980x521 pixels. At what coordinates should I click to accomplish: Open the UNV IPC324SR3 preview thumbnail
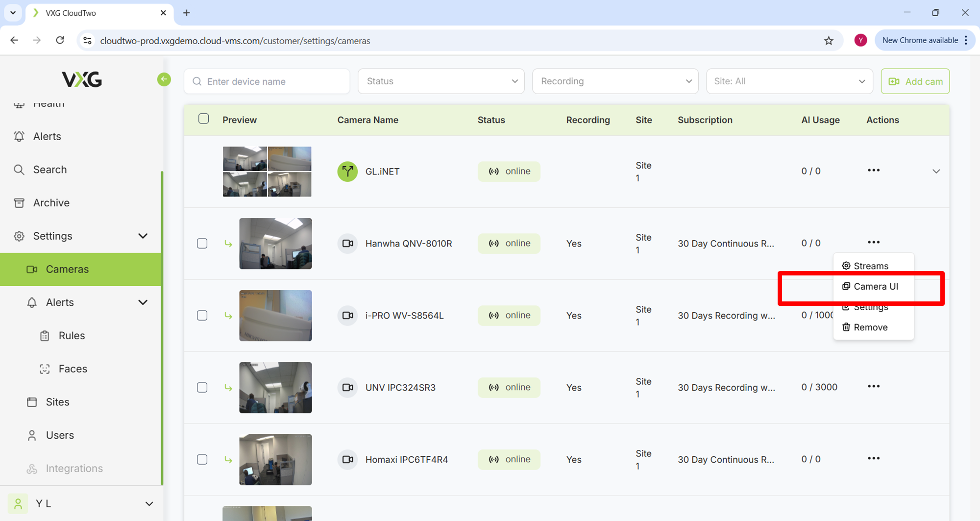pos(275,388)
